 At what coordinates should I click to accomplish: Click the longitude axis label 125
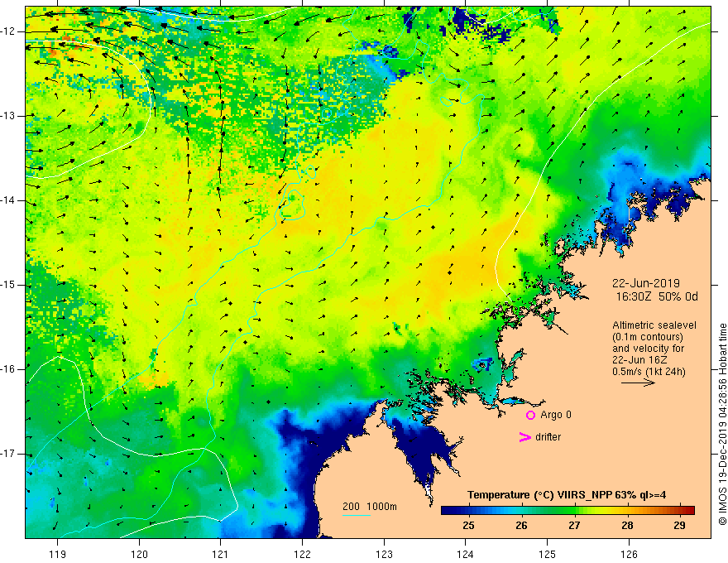point(547,555)
